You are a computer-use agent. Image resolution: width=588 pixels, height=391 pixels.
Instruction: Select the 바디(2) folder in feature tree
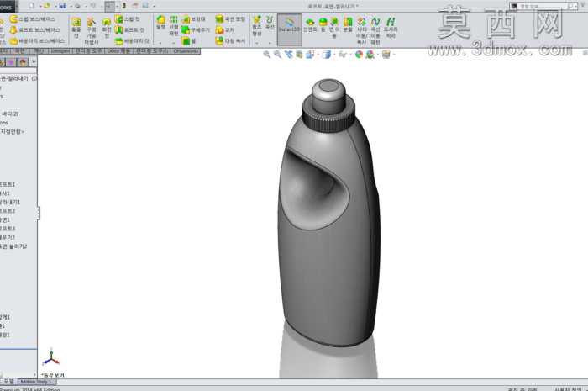(x=9, y=114)
